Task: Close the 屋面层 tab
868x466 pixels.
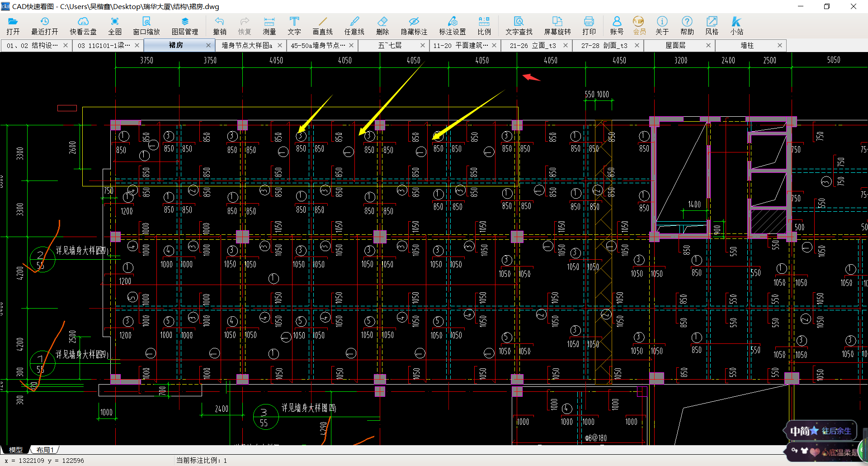Action: tap(708, 45)
